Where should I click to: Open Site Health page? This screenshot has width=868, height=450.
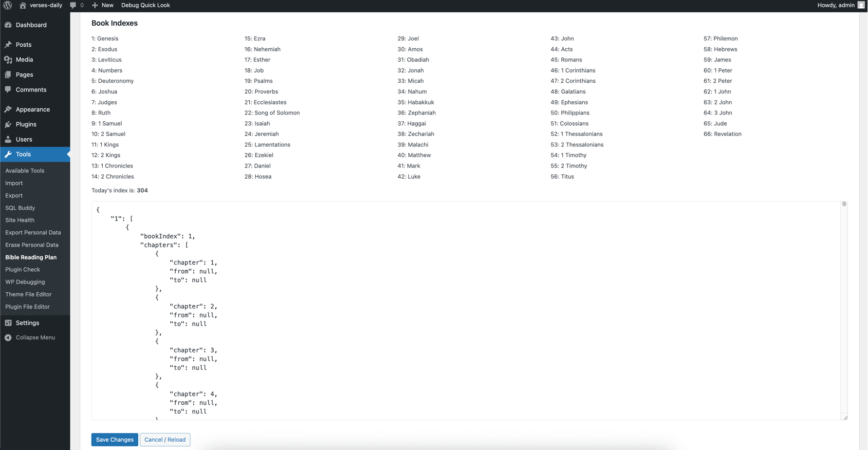pos(20,220)
